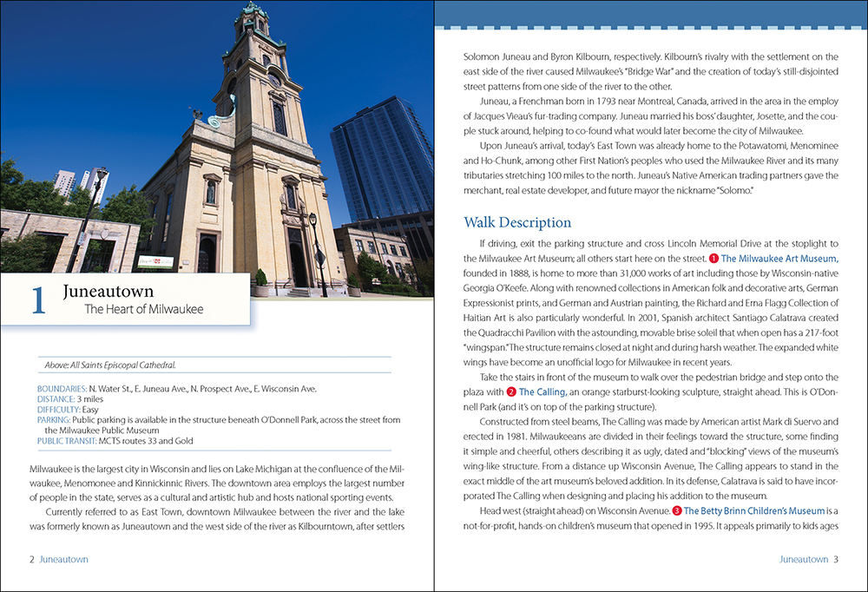The image size is (868, 592).
Task: Click the 'Walk Description' heading
Action: pos(517,222)
